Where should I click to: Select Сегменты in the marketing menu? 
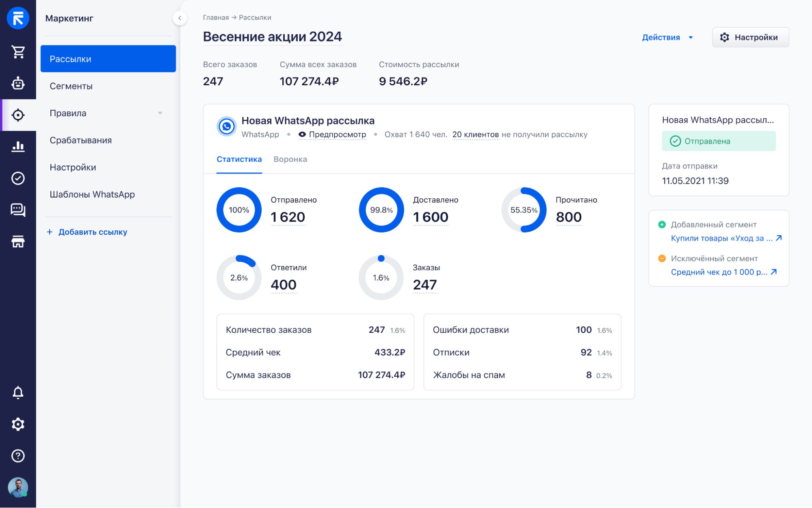[x=71, y=86]
